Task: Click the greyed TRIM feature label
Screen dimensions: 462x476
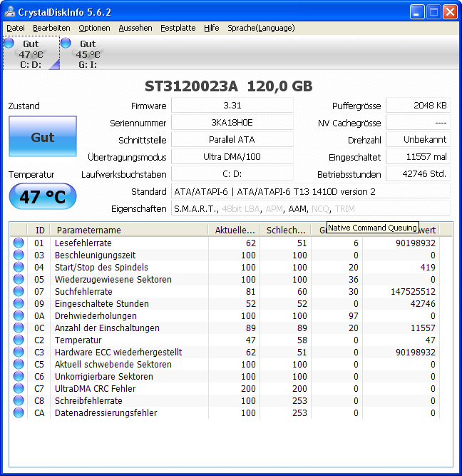Action: coord(344,209)
